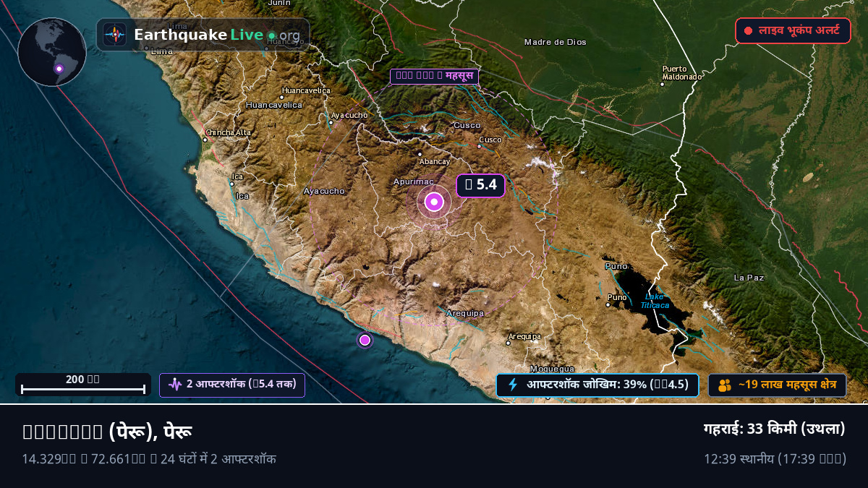The height and width of the screenshot is (488, 868).
Task: Select the aftershock dot off the coast
Action: tap(365, 340)
